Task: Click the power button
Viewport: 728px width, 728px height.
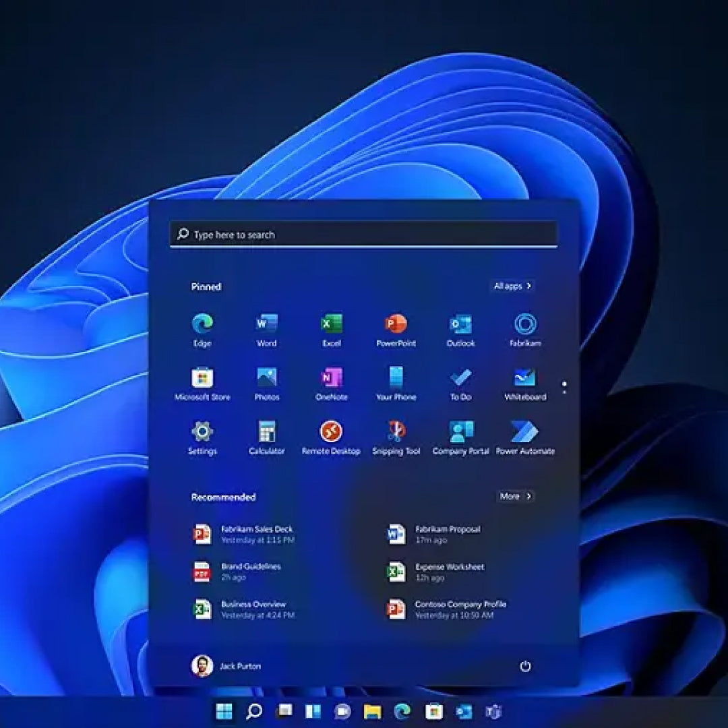Action: click(x=525, y=666)
